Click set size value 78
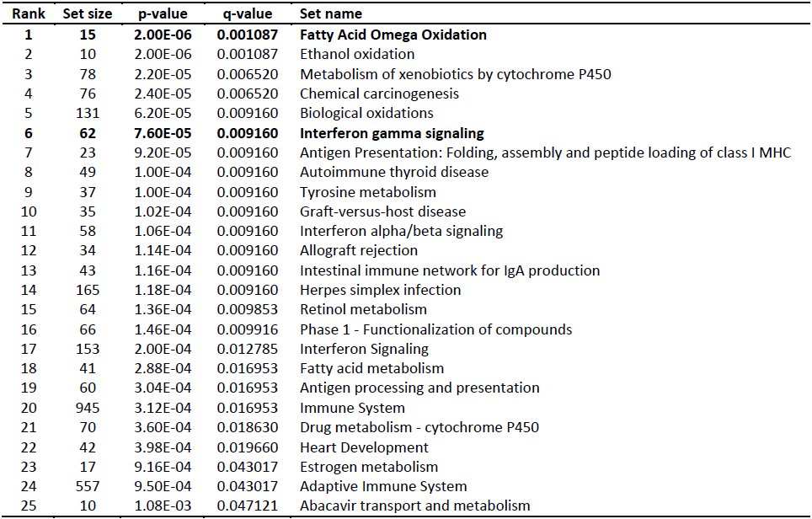Screen dimensions: 812x519 [88, 74]
